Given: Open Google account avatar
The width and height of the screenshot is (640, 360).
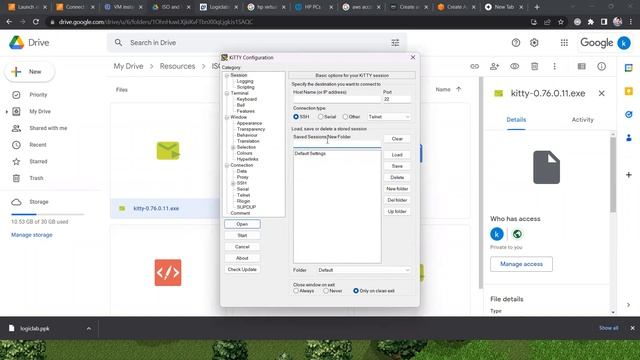Looking at the screenshot, I should [x=624, y=42].
